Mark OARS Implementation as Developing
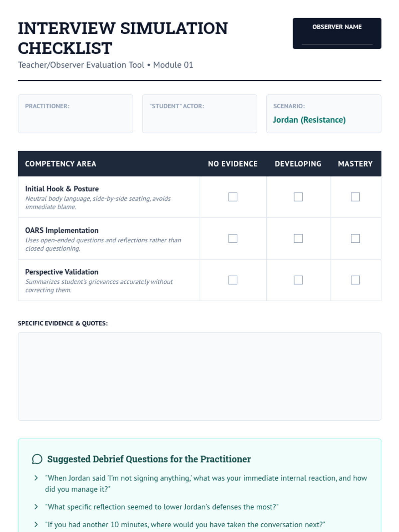399x532 pixels. [x=298, y=238]
